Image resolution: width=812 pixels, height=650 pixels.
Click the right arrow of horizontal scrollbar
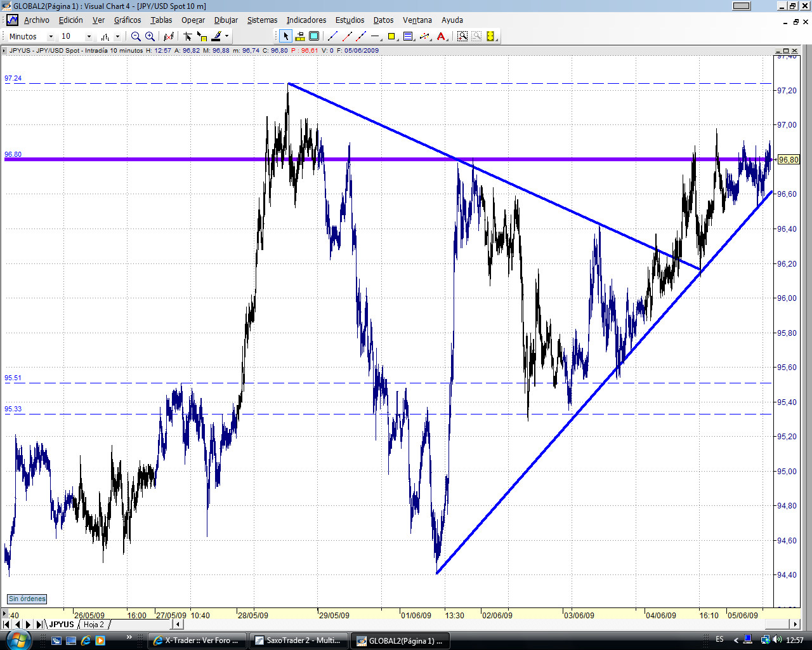(x=794, y=625)
